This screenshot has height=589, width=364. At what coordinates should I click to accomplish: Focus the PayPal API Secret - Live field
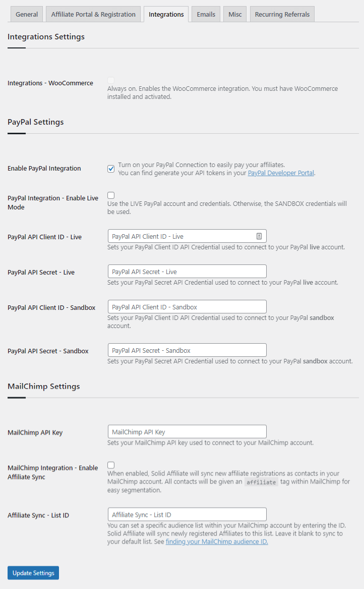[187, 271]
